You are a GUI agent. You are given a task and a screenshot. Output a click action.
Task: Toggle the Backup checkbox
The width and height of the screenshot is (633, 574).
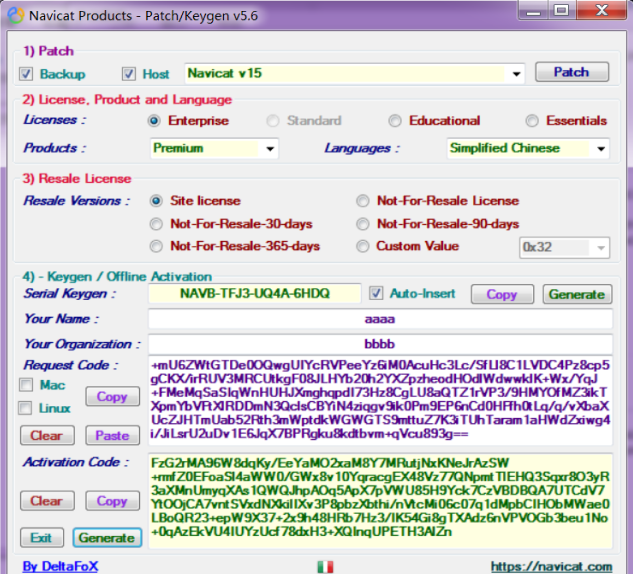[x=26, y=74]
